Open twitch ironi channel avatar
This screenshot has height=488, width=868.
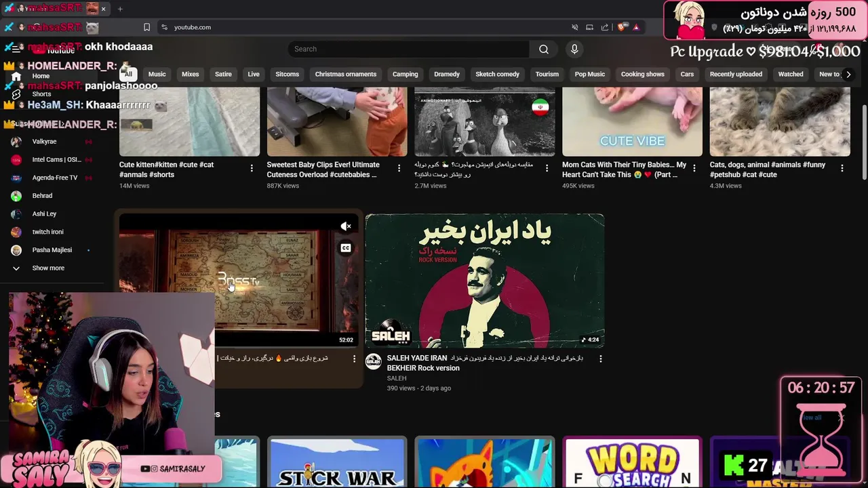tap(16, 232)
